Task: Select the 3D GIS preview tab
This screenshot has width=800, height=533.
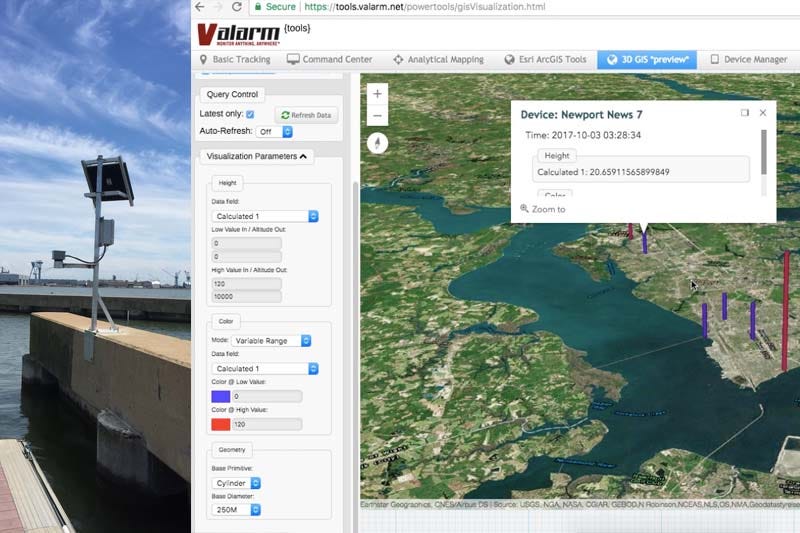Action: (x=647, y=60)
